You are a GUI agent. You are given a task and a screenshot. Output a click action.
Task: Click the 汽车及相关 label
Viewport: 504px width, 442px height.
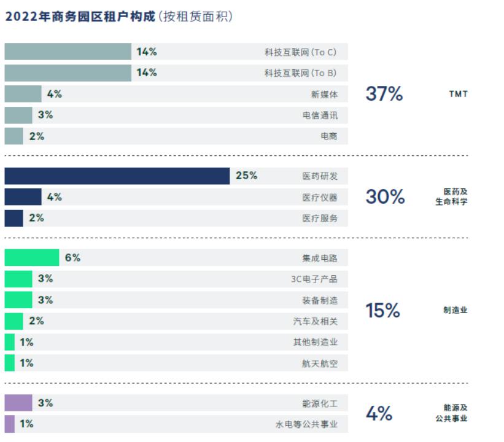[x=316, y=321]
